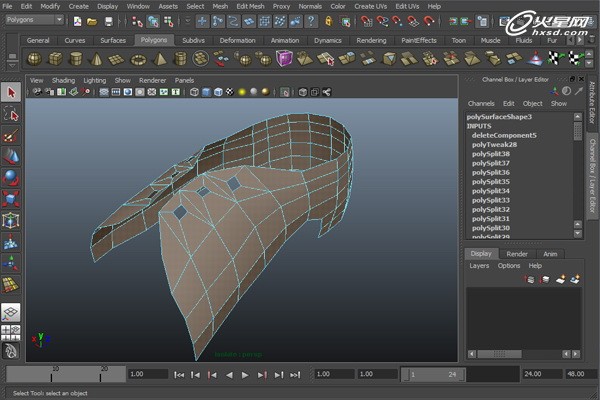Switch to the Surfaces shelf tab
Viewport: 600px width, 400px height.
pyautogui.click(x=112, y=40)
